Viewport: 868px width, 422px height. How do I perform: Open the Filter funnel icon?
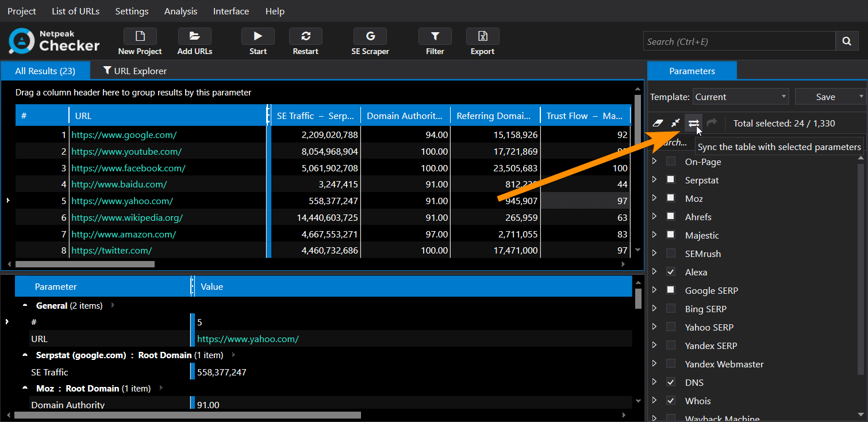435,37
